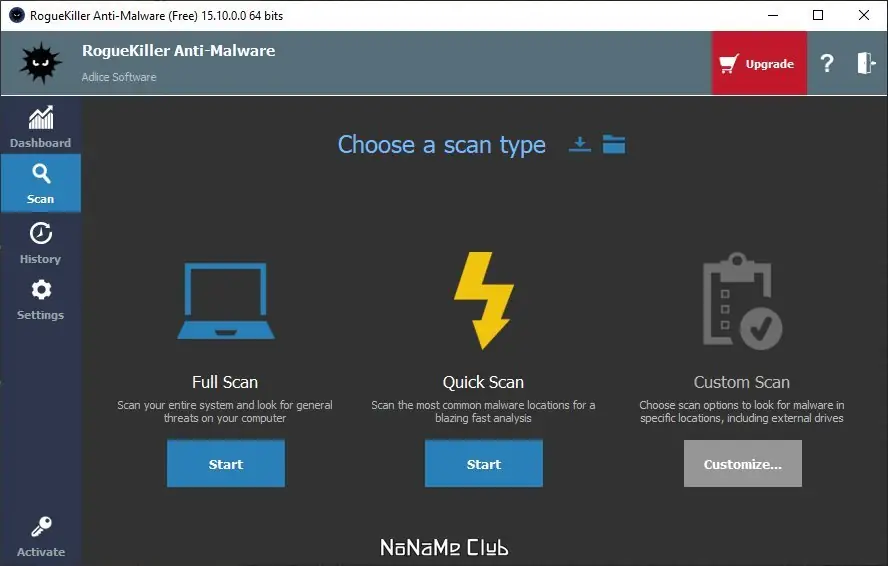Open the blue folder icon beside the heading
This screenshot has height=566, width=888.
click(x=614, y=144)
